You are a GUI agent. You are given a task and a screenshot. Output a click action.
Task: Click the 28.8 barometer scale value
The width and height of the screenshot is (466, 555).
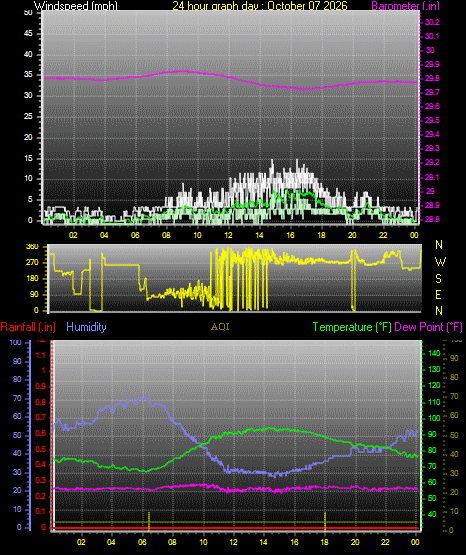coord(432,219)
